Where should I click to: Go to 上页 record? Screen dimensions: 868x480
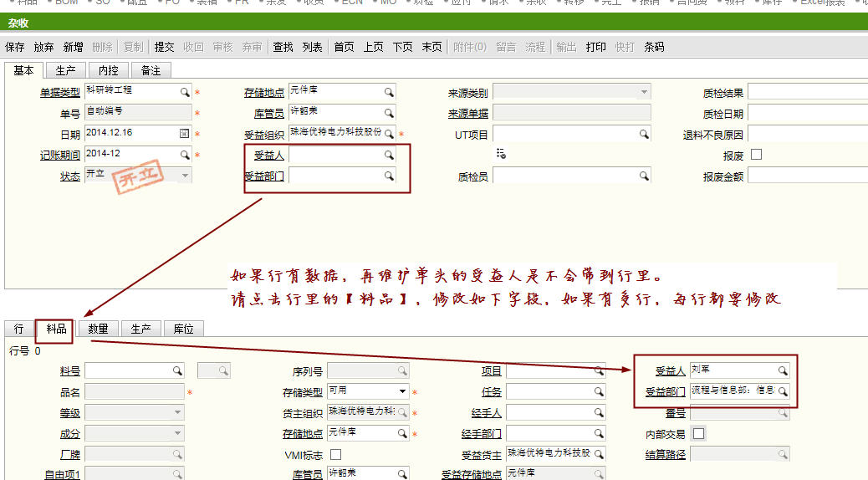pyautogui.click(x=373, y=47)
